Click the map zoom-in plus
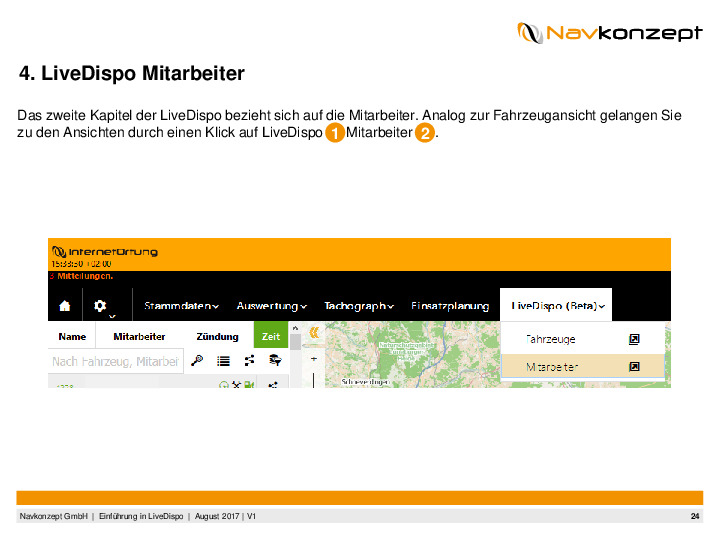Screen dimensions: 720x540 point(314,359)
